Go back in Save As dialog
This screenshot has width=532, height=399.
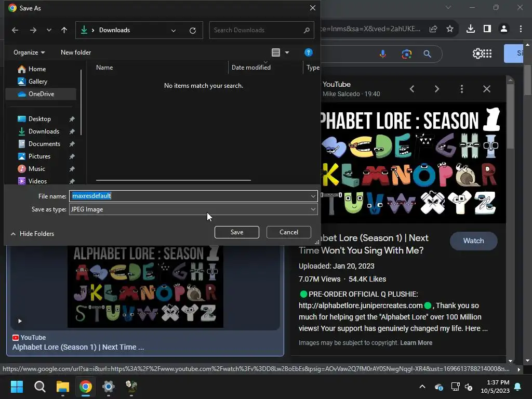15,30
